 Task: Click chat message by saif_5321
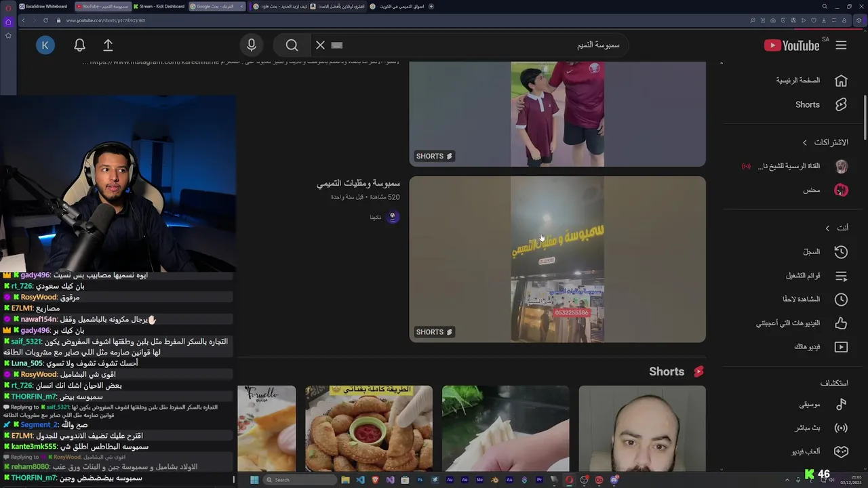(116, 347)
